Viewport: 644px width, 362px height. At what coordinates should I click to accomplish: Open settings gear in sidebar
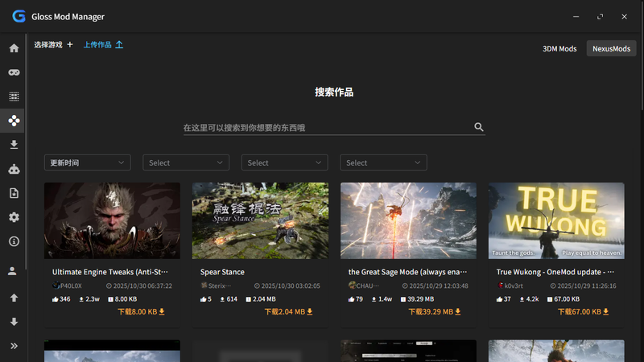click(x=14, y=217)
